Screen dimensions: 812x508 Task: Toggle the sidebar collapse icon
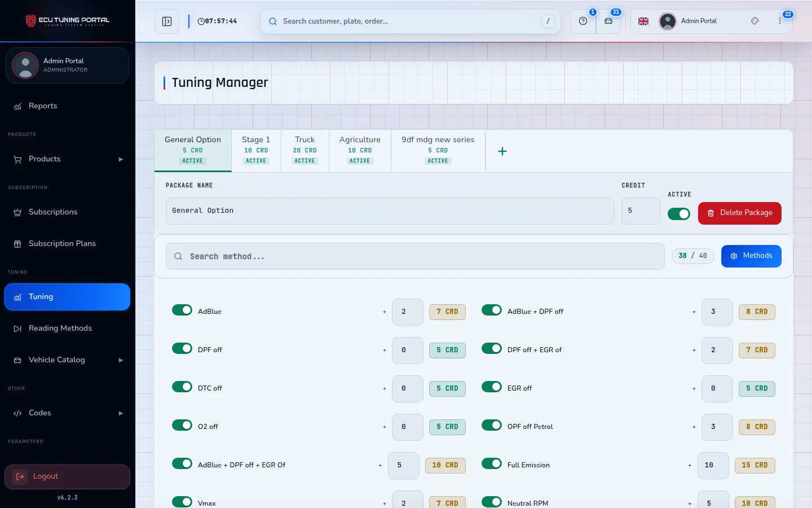(x=167, y=21)
